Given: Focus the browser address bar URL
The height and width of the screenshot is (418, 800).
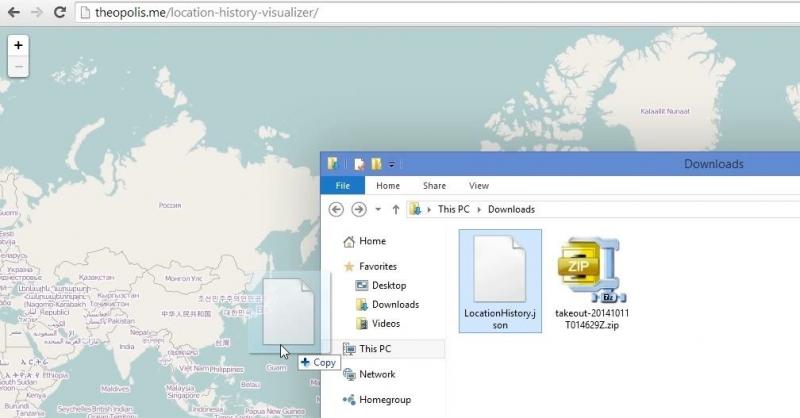Looking at the screenshot, I should tap(207, 13).
